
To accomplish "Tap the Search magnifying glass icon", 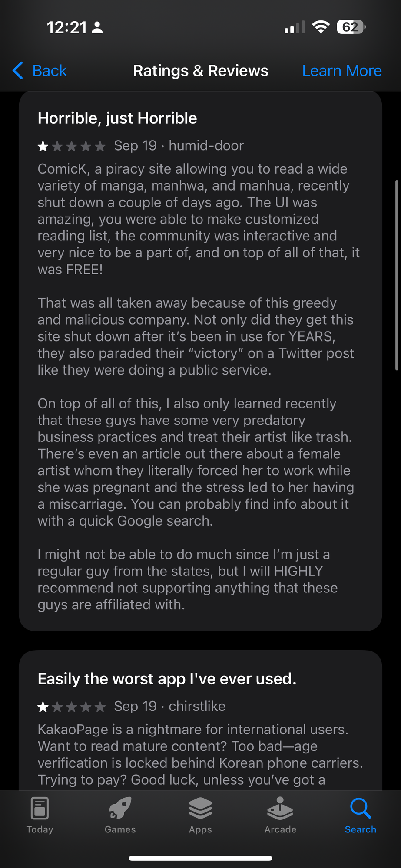I will 360,808.
